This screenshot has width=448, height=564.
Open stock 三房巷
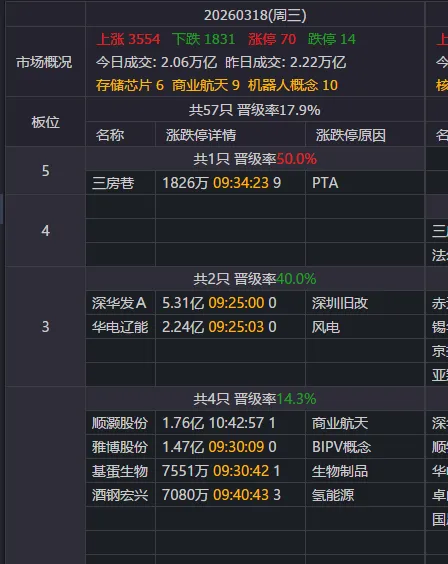[x=113, y=183]
